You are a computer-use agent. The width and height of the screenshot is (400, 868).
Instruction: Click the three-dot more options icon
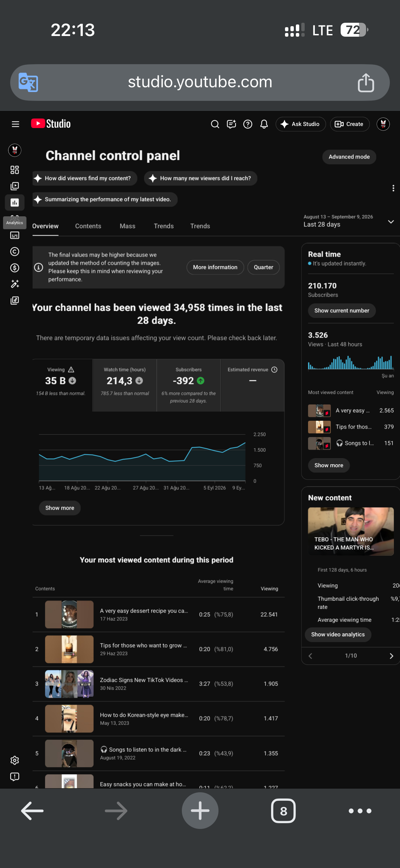[393, 188]
